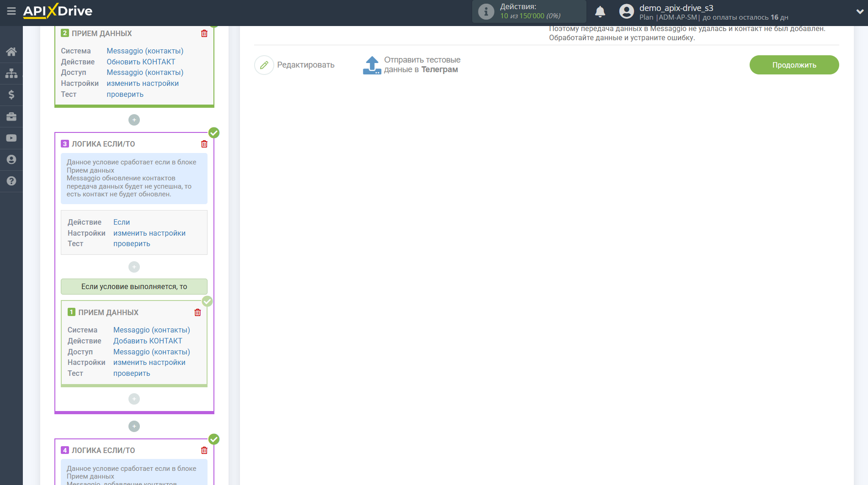This screenshot has height=485, width=868.
Task: Open the video tutorials sidebar icon
Action: click(11, 138)
